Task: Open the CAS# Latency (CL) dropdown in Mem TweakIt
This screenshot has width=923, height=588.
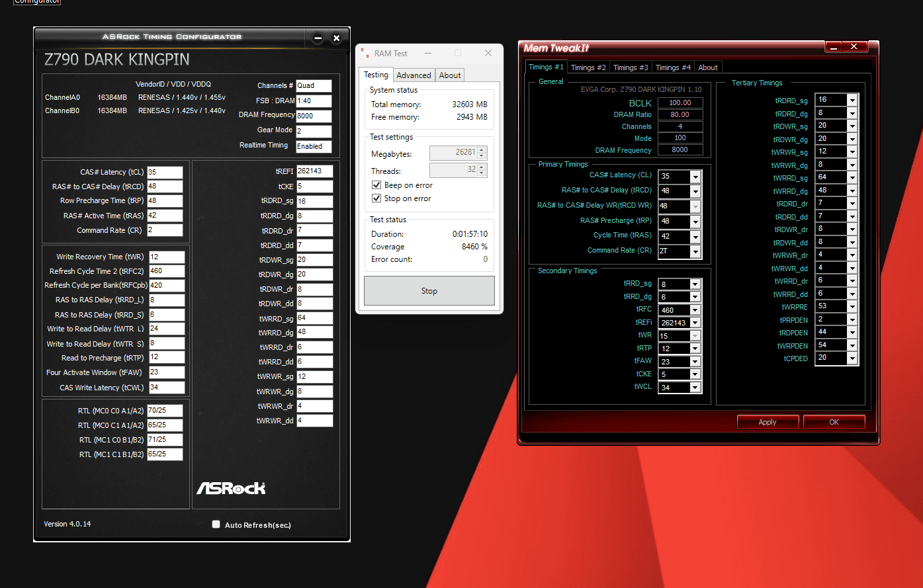Action: pos(695,177)
